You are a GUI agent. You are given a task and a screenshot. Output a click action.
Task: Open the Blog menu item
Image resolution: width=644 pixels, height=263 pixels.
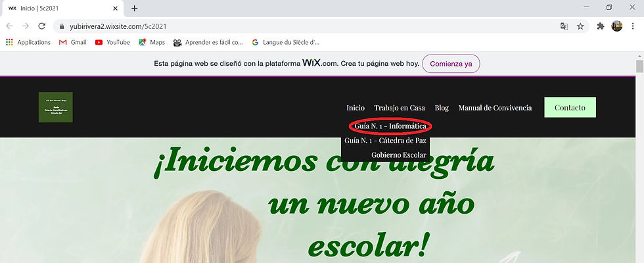(442, 108)
